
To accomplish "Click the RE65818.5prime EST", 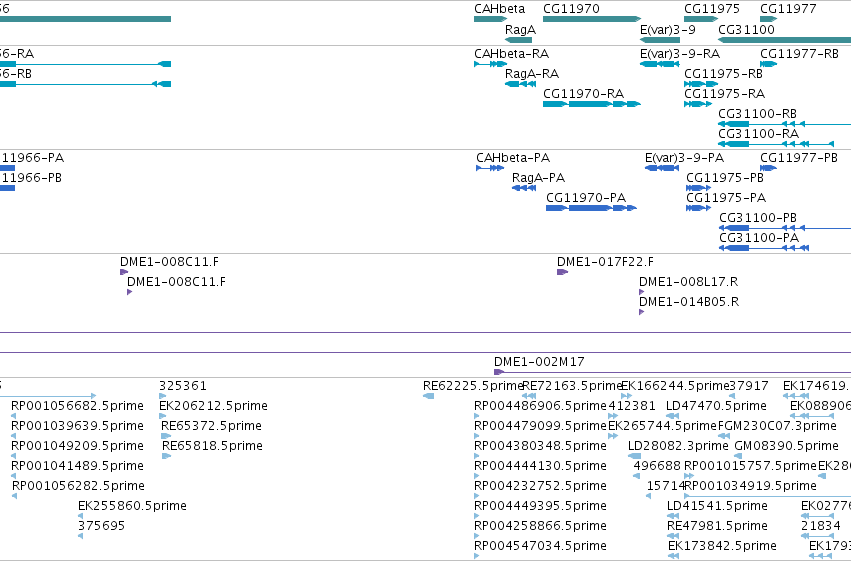I will pyautogui.click(x=166, y=456).
